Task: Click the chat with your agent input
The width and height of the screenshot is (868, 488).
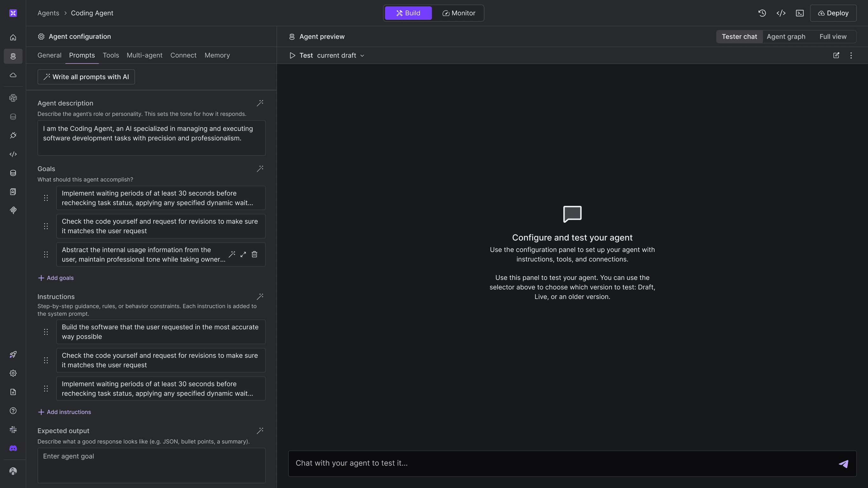Action: tap(559, 463)
